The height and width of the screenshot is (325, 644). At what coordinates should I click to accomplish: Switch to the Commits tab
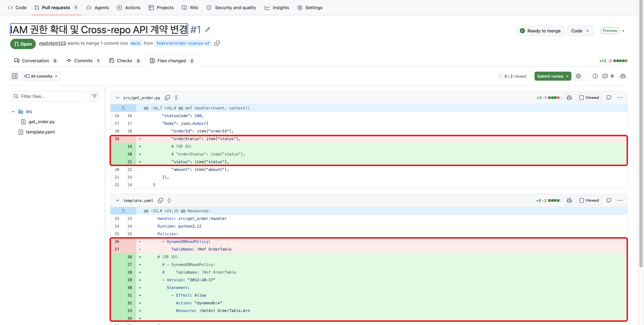[x=83, y=61]
